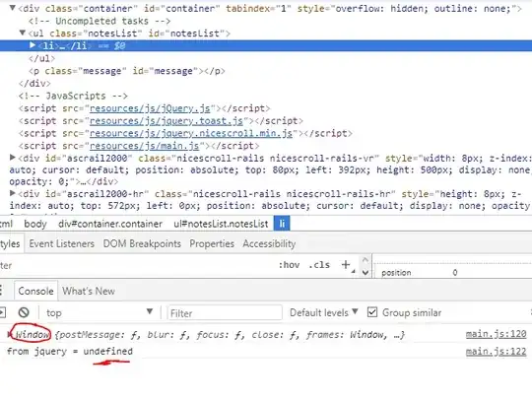Viewport: 532px width, 401px height.
Task: Open the jquery.nicescroll.min.js script link
Action: click(191, 133)
